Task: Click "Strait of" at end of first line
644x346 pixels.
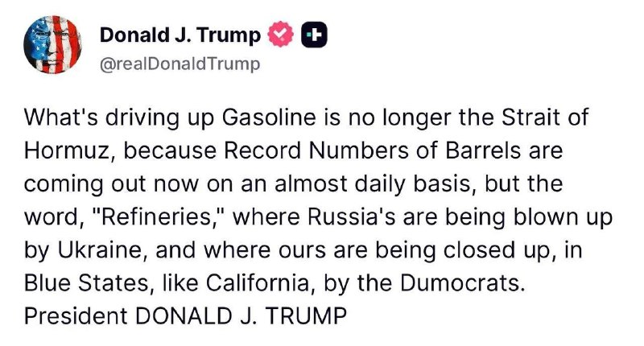Action: [x=546, y=117]
